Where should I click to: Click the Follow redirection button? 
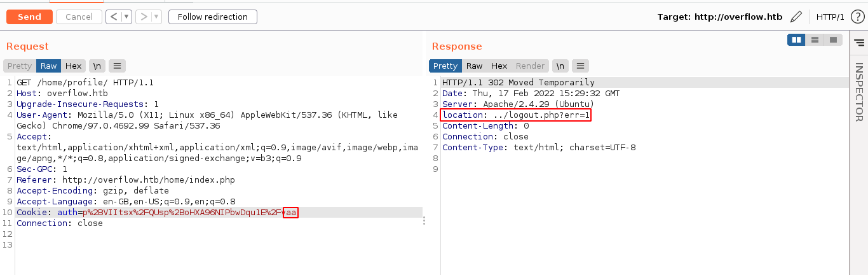click(x=212, y=17)
